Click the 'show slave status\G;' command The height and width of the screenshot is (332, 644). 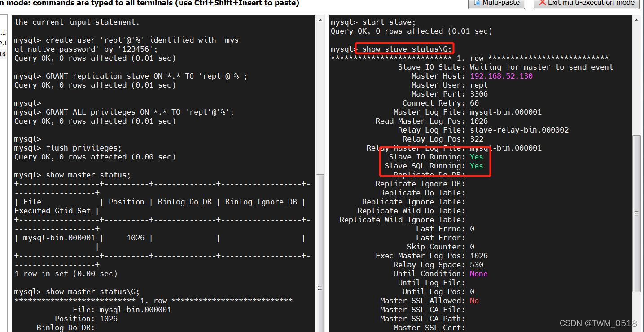(x=407, y=49)
